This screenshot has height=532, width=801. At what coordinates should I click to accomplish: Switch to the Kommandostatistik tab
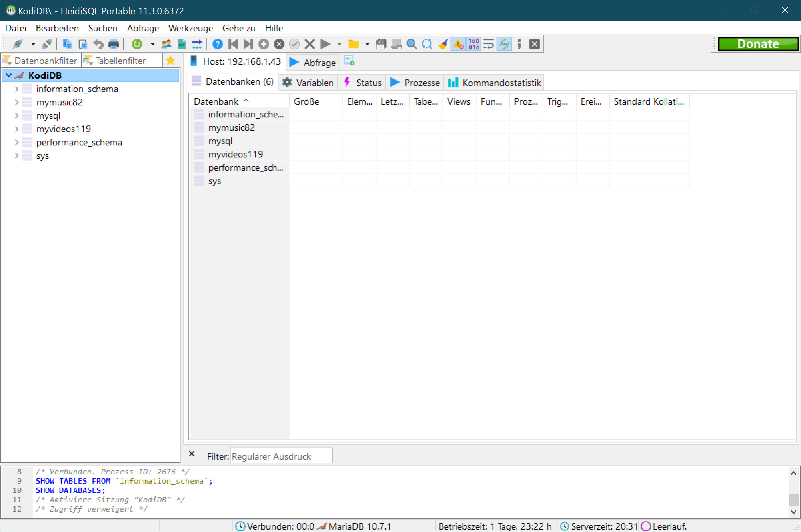[495, 82]
